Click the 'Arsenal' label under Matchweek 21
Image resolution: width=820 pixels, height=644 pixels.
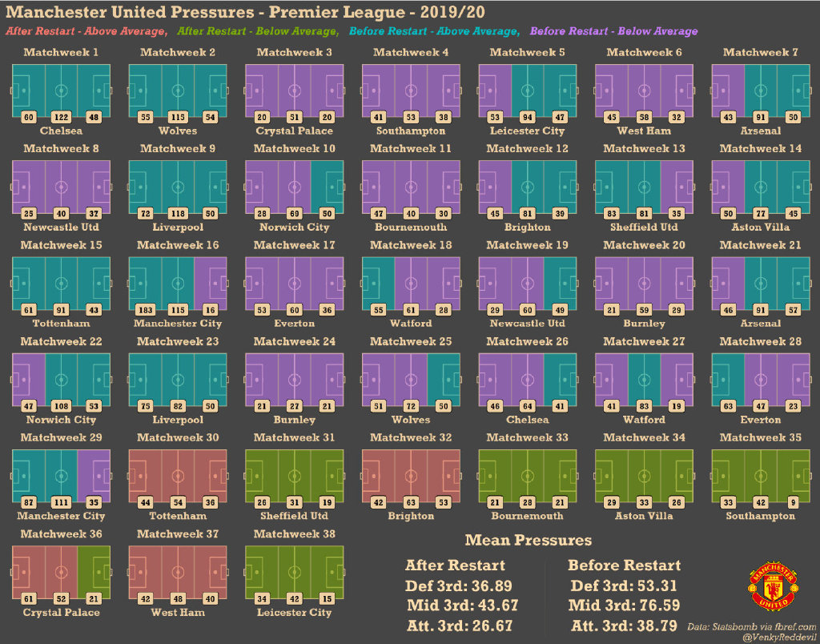(x=761, y=324)
